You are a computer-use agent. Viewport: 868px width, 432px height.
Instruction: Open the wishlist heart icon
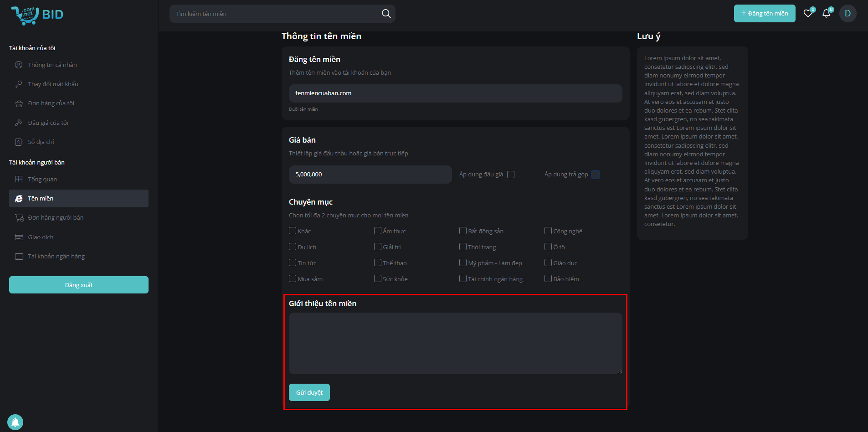click(808, 14)
